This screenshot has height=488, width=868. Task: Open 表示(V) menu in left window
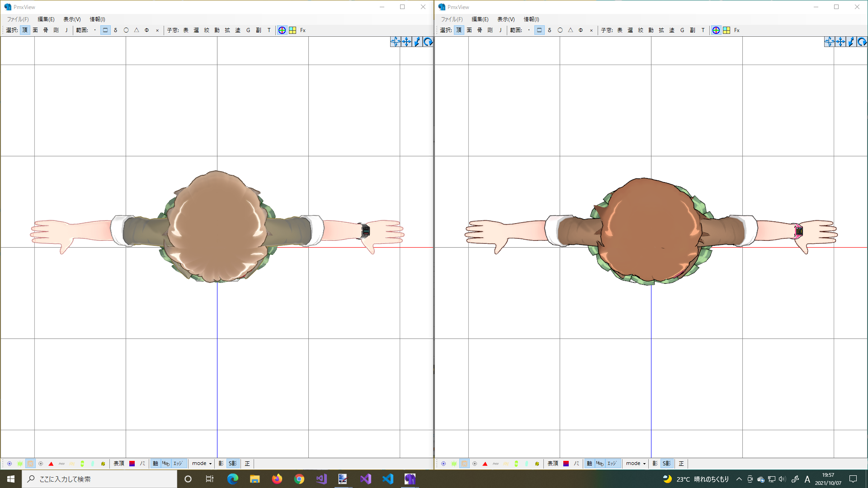pos(72,19)
